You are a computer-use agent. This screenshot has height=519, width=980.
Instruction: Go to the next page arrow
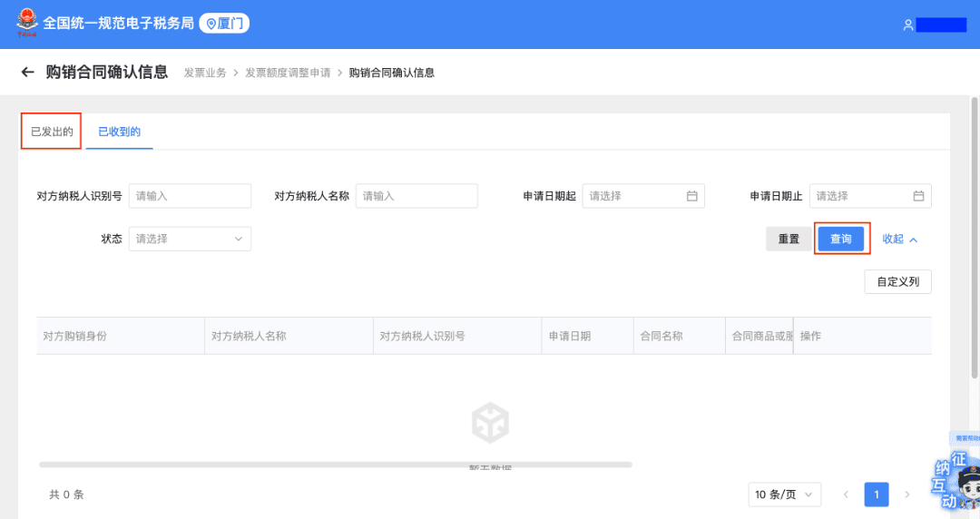[906, 495]
